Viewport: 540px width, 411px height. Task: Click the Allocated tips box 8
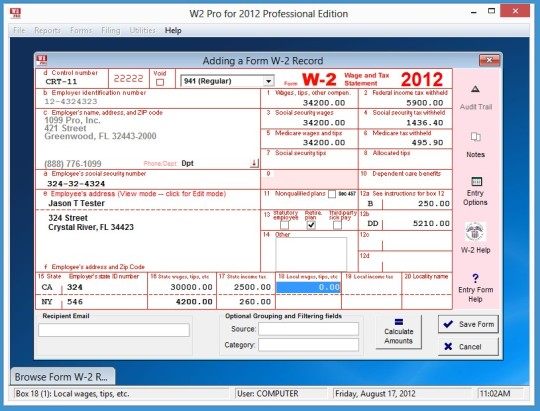click(406, 163)
